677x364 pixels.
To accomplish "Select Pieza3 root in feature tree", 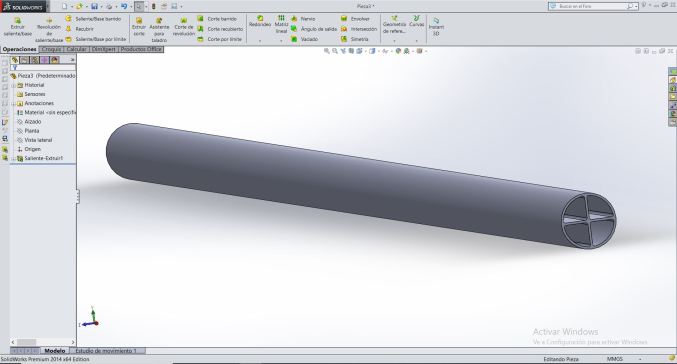I will [43, 76].
